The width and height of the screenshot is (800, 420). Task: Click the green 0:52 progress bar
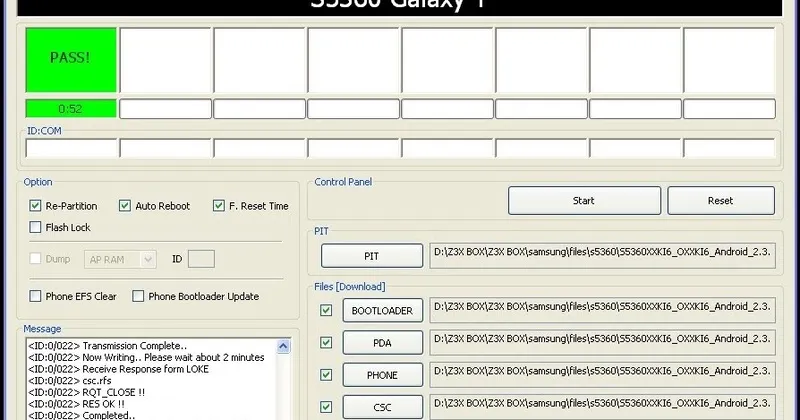(x=71, y=108)
